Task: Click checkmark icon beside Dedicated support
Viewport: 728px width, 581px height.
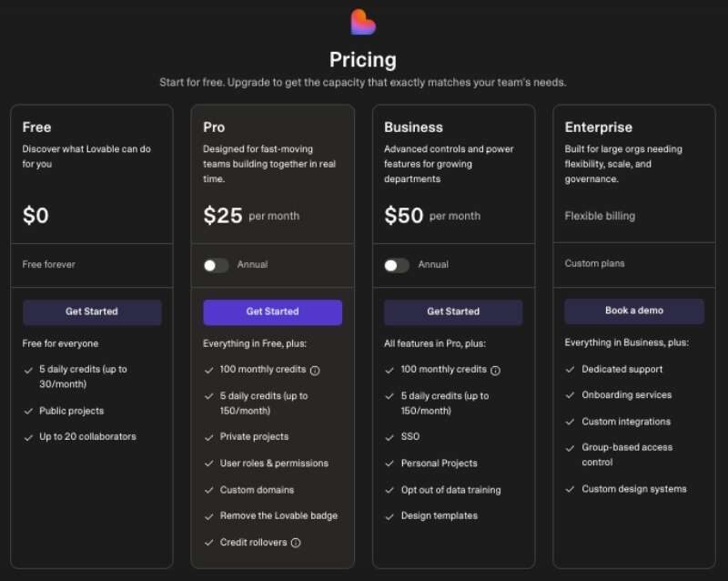Action: point(571,370)
